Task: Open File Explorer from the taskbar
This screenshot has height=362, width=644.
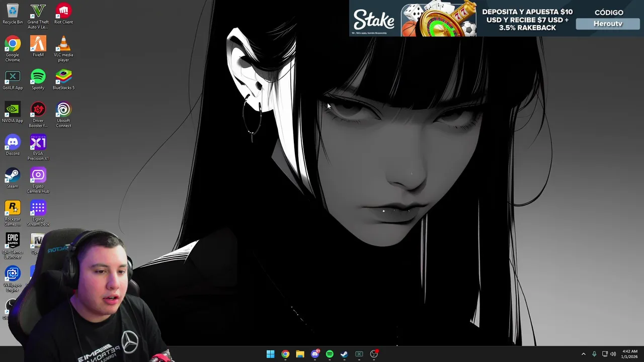Action: point(300,354)
